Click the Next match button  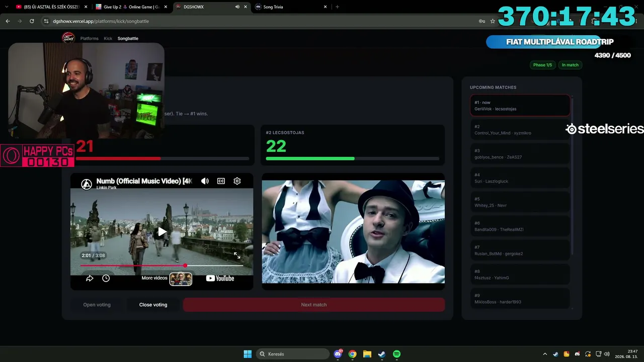(314, 305)
